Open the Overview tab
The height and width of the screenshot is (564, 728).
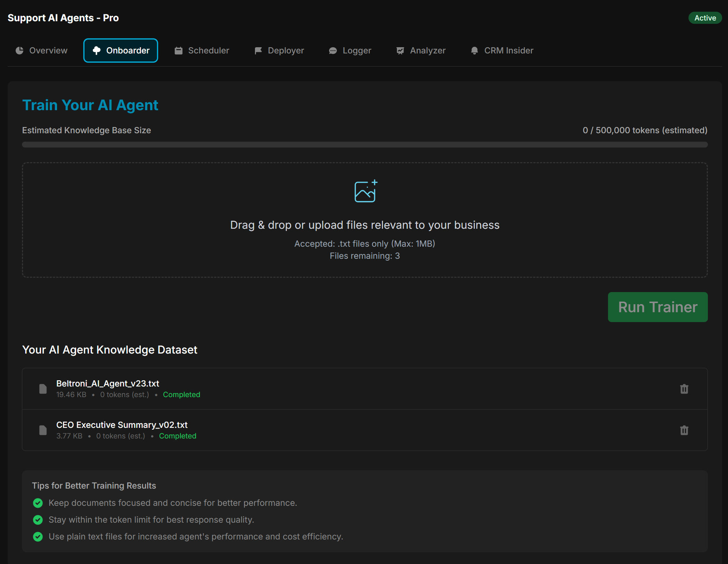tap(42, 51)
